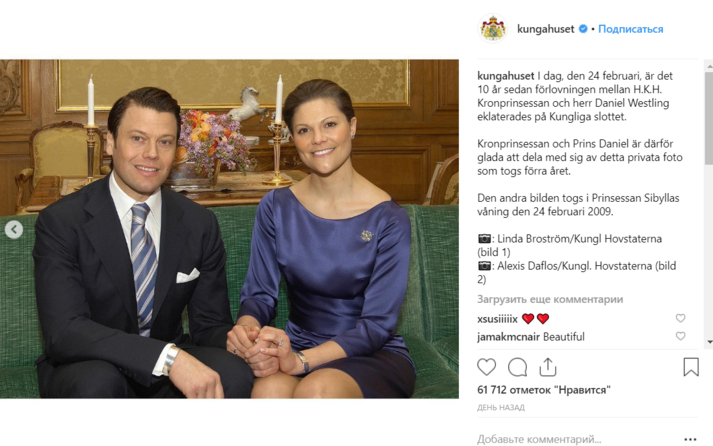This screenshot has width=713, height=446.
Task: Expand Загрузить еще комментарии
Action: point(550,299)
